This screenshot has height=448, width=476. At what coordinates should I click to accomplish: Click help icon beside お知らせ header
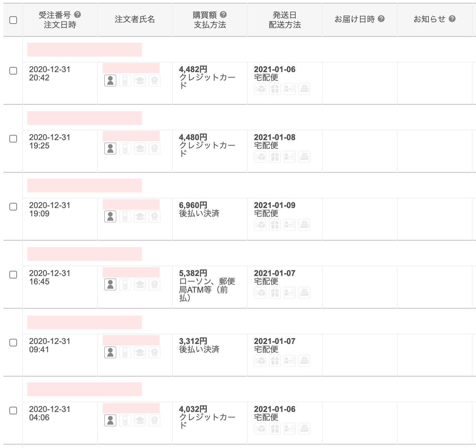click(452, 19)
